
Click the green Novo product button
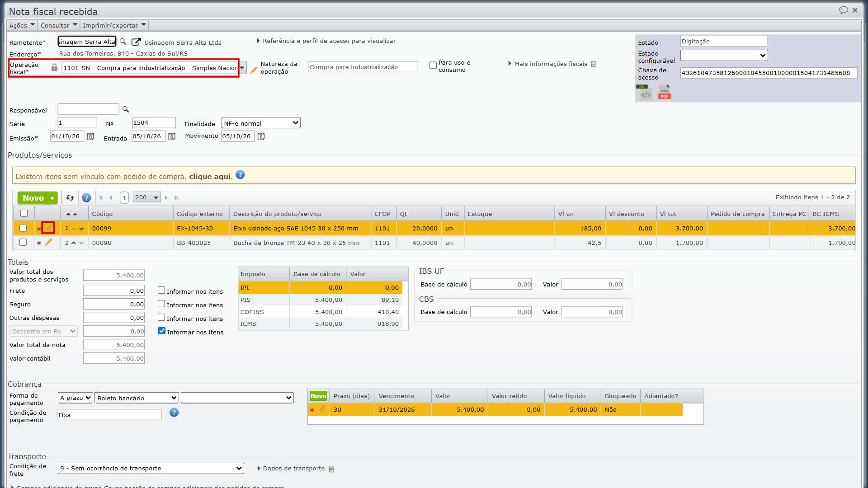33,198
